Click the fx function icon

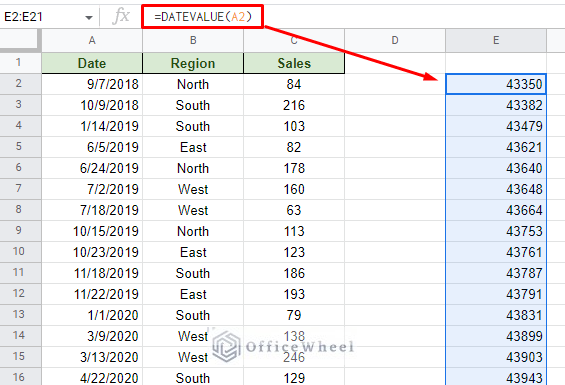pos(121,17)
